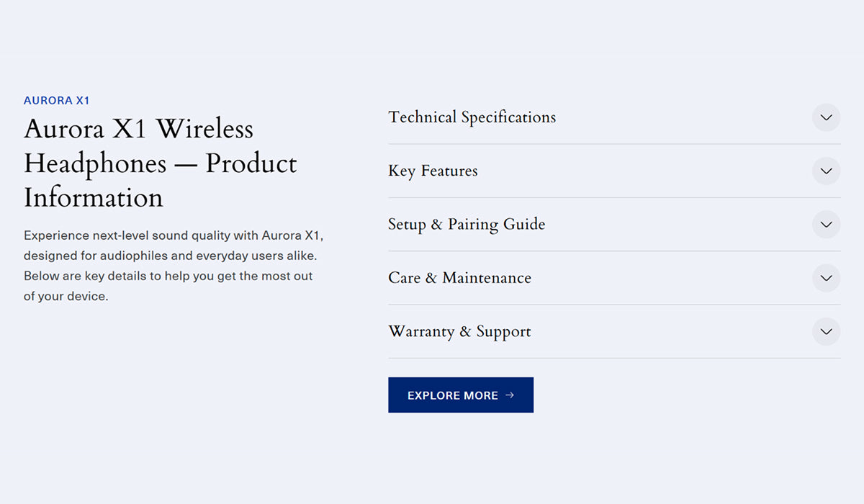
Task: Show the Care & Maintenance section title
Action: coord(459,278)
